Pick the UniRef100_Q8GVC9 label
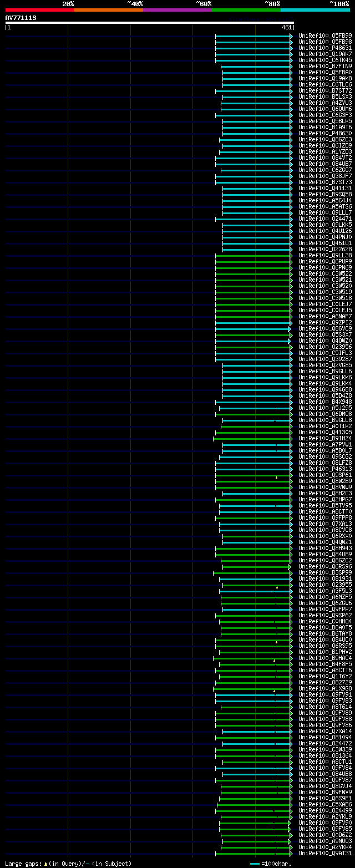355x868 pixels. (324, 329)
